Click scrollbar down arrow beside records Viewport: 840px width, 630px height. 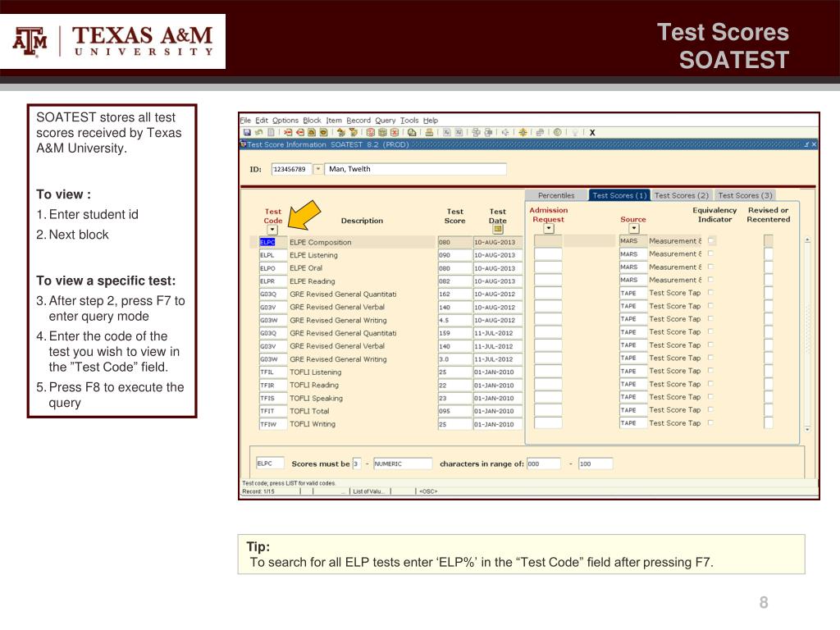(807, 429)
